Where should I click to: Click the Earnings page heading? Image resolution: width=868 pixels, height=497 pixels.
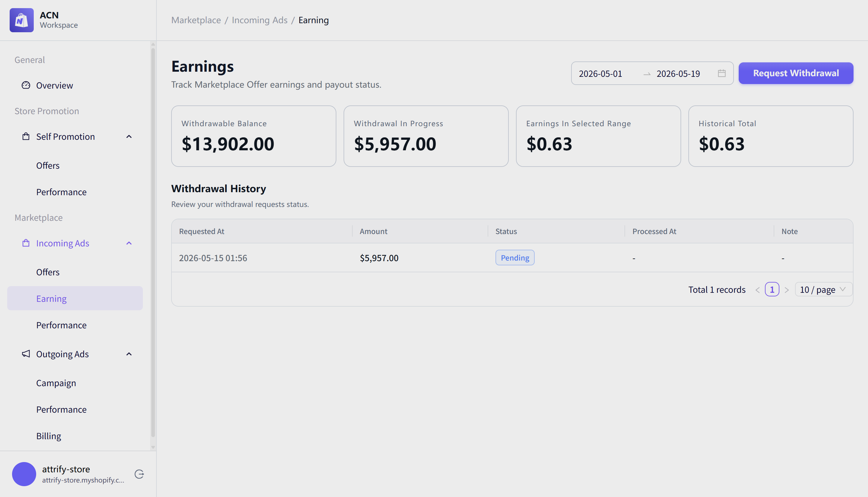203,66
